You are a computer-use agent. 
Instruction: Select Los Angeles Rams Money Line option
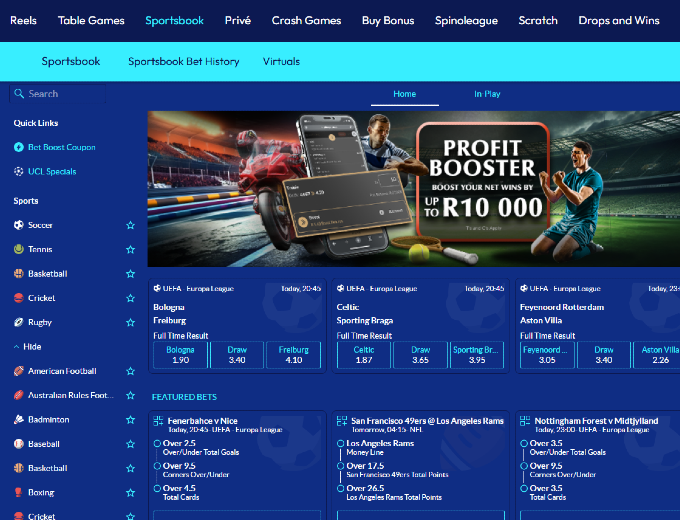341,443
